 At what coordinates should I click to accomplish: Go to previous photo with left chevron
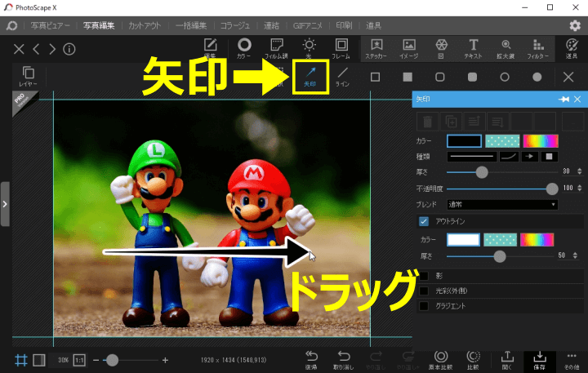point(36,49)
